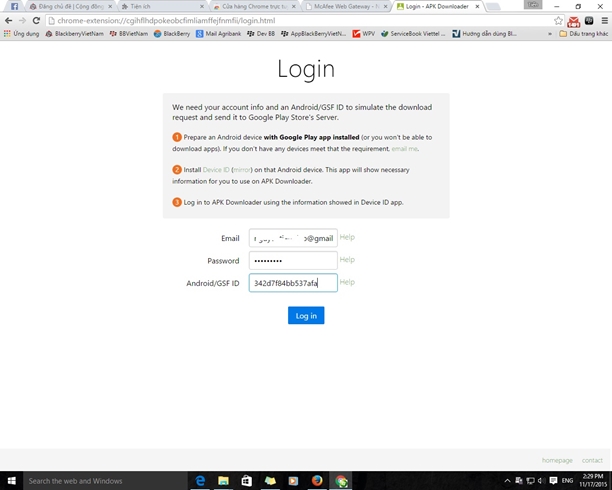Click the Windows Start button
Viewport: 612px width, 490px height.
(x=11, y=480)
